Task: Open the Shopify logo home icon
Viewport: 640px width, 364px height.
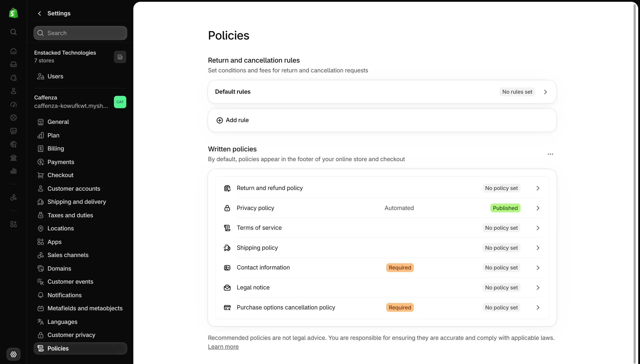Action: 13,13
